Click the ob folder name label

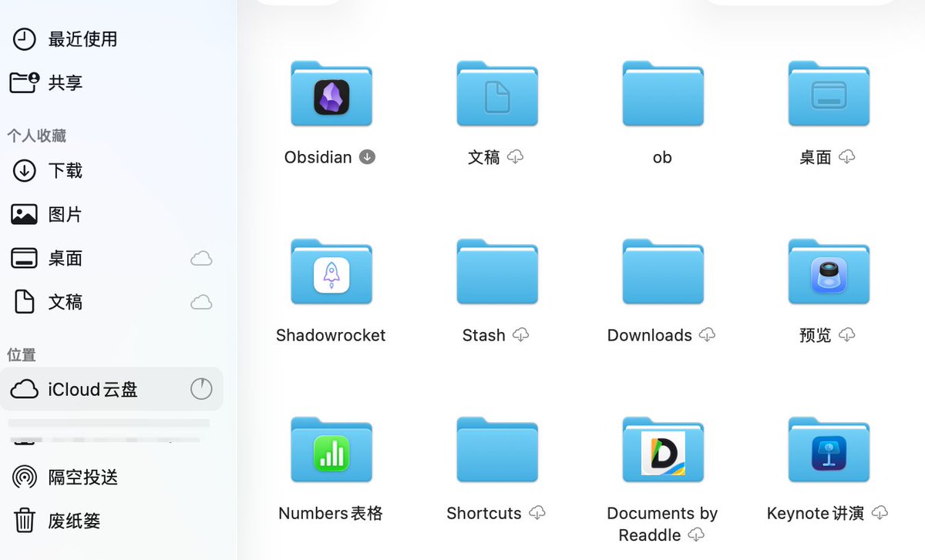(x=662, y=157)
